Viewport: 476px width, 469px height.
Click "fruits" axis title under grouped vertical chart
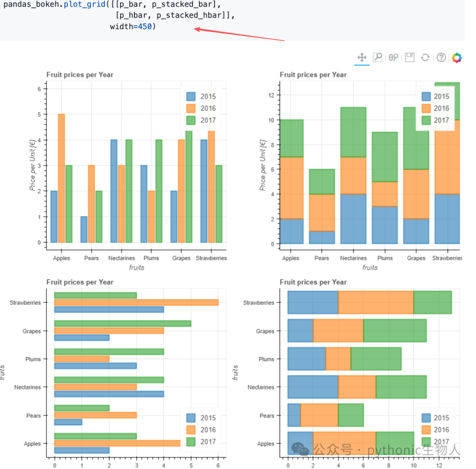tap(137, 268)
